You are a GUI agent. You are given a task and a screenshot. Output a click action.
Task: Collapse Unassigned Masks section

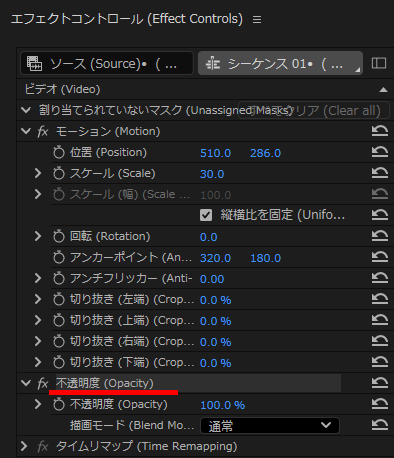[x=26, y=110]
